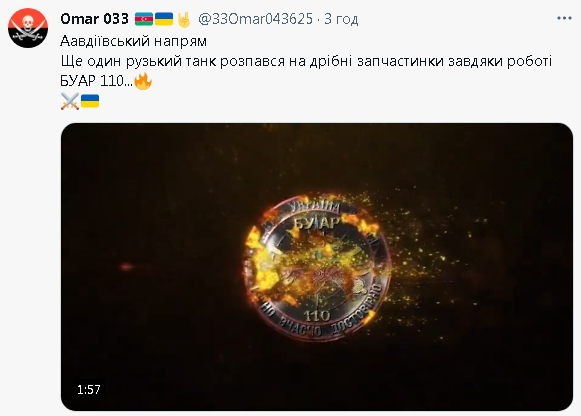Open the Omar 033 profile name
The height and width of the screenshot is (416, 581).
coord(94,19)
